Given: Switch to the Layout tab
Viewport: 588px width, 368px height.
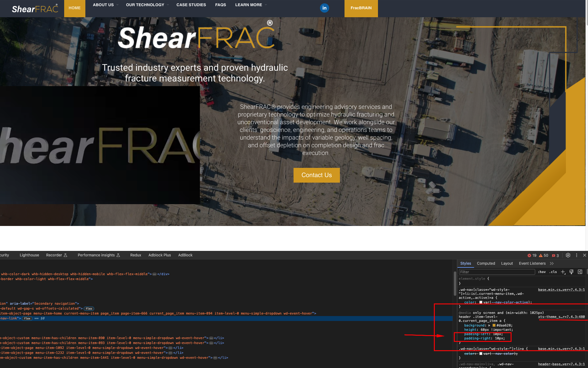Looking at the screenshot, I should (507, 263).
